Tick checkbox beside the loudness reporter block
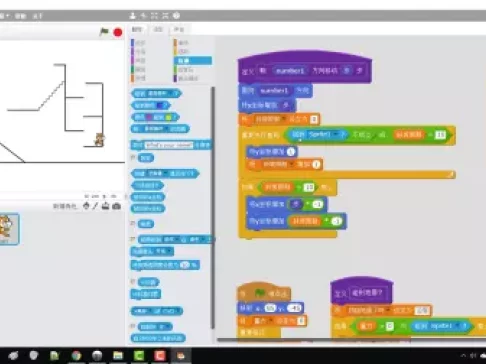 tap(133, 224)
